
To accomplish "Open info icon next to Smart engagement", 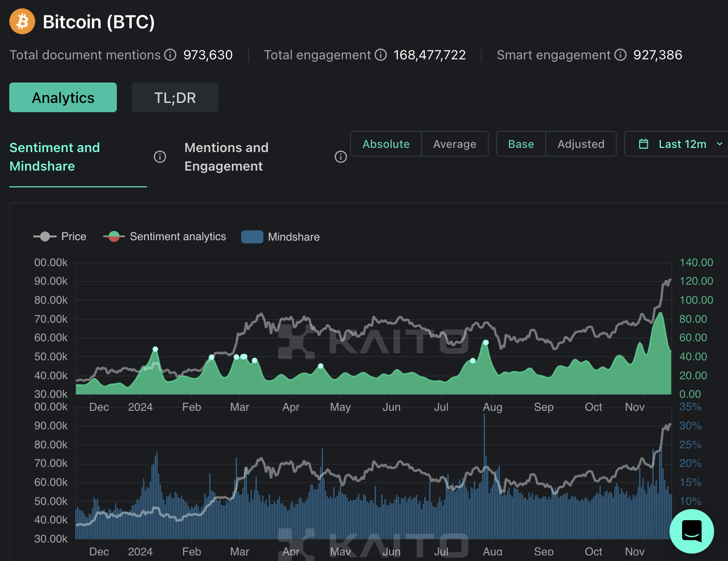I will click(x=620, y=55).
